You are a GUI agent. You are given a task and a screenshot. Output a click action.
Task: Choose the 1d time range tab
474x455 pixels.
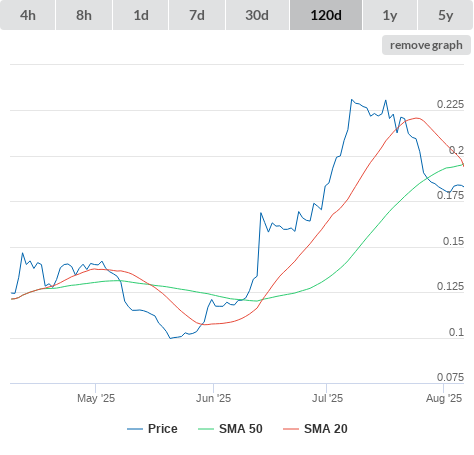(x=141, y=15)
